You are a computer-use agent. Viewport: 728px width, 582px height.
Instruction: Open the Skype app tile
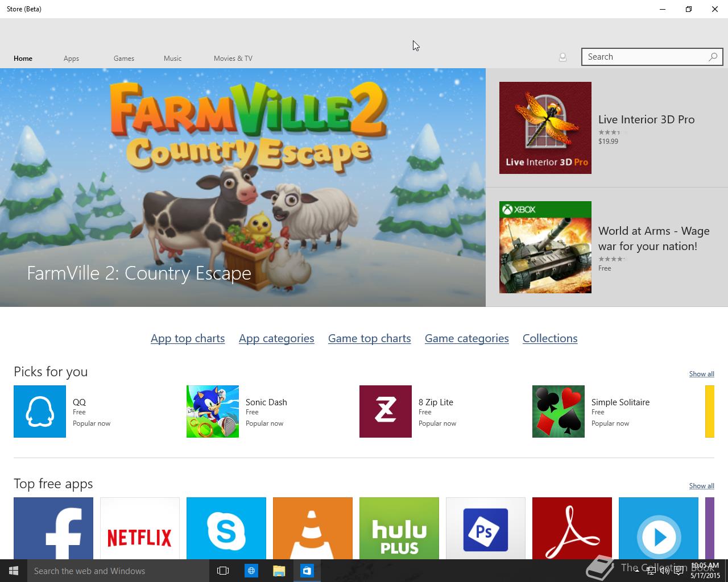tap(226, 528)
